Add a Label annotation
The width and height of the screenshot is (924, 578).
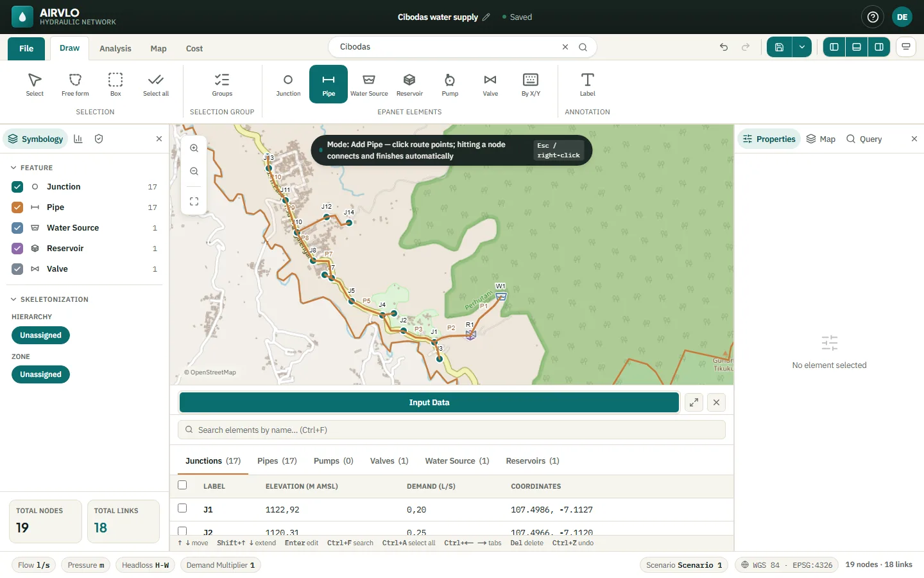pos(588,84)
